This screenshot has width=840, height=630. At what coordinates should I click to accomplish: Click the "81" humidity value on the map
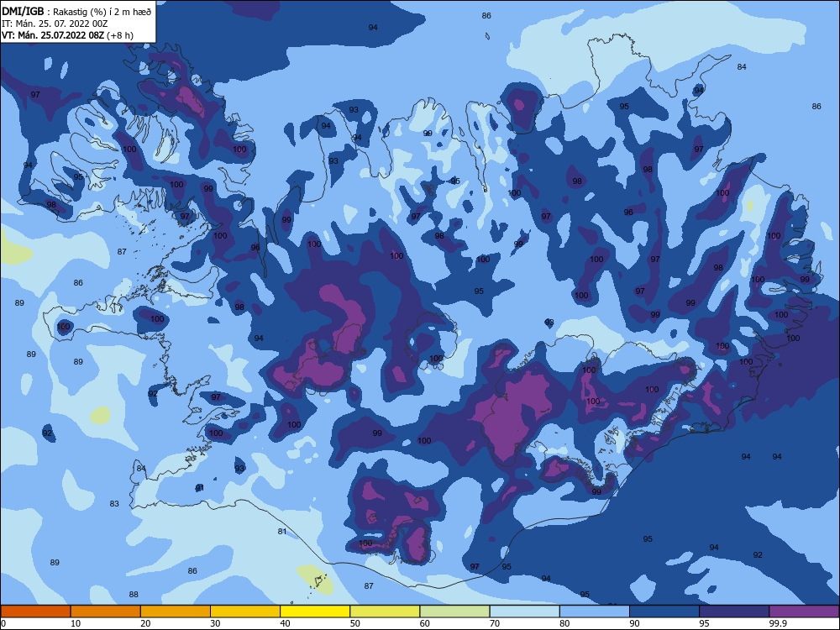282,532
